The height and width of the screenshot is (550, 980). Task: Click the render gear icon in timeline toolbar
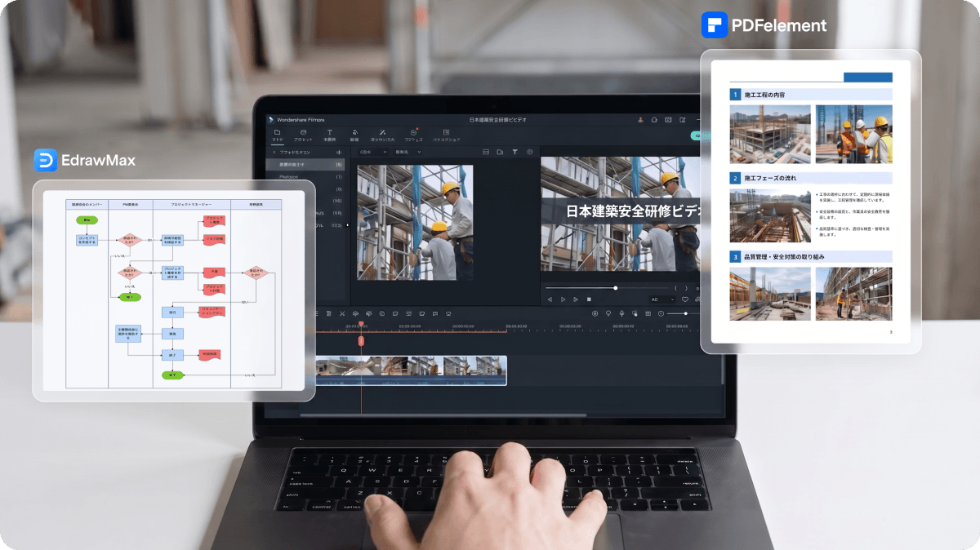point(595,313)
